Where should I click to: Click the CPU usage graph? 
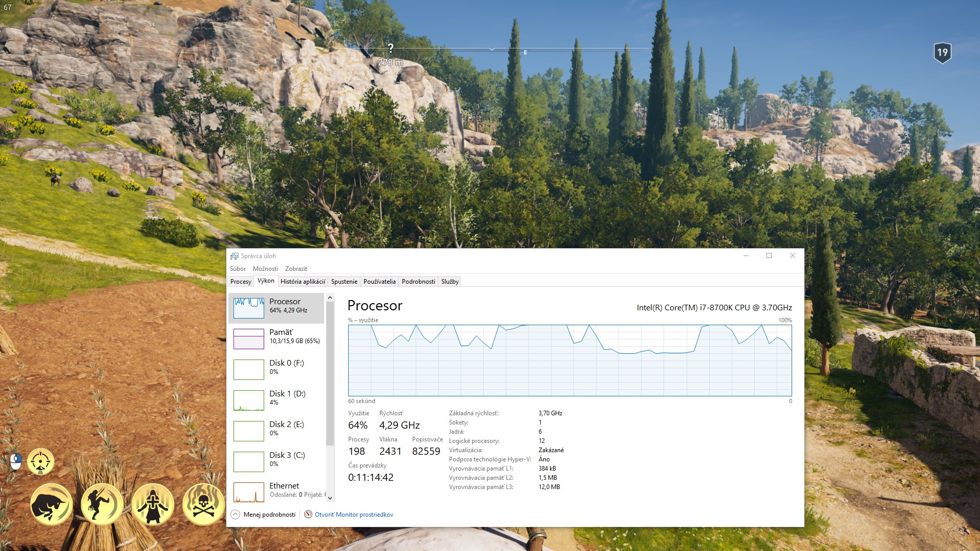click(569, 361)
